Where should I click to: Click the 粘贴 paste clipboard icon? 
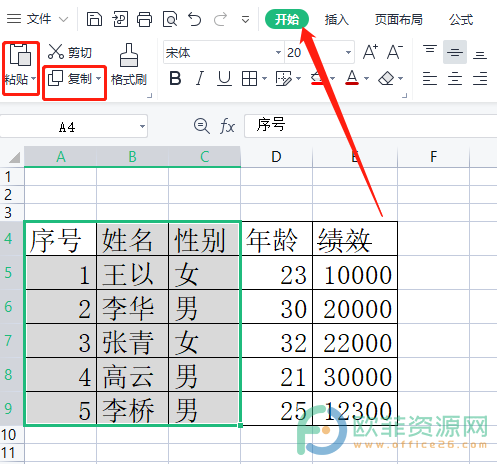[20, 55]
